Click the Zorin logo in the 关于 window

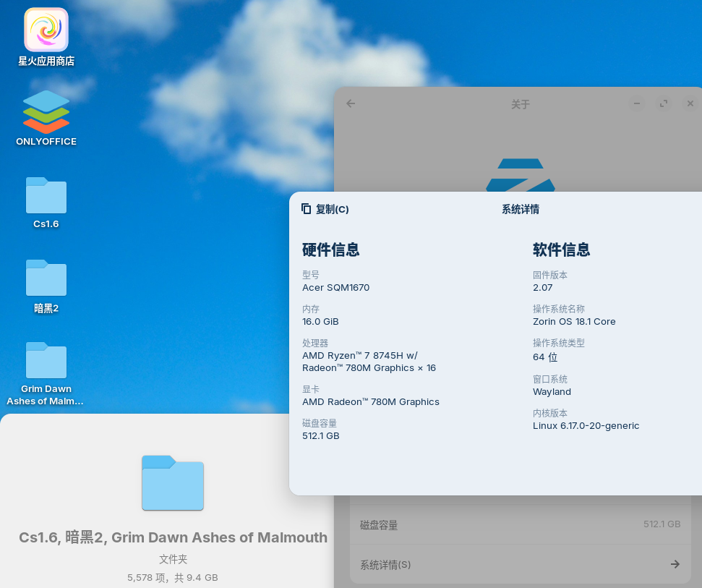pos(521,174)
